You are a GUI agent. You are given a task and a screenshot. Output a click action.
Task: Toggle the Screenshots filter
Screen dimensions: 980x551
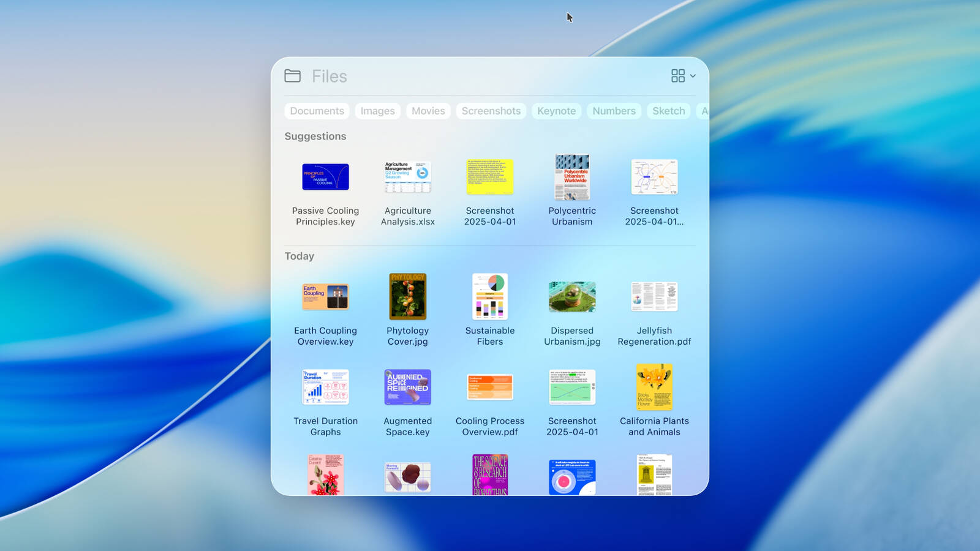coord(491,111)
